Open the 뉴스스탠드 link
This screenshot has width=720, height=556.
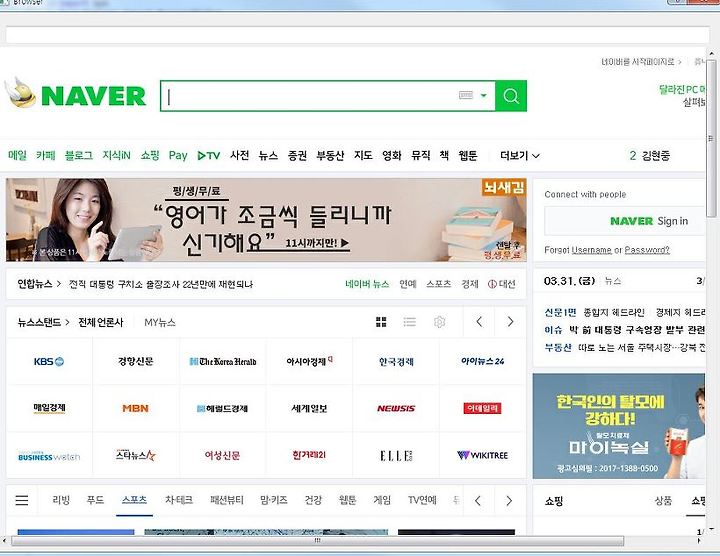(x=43, y=322)
